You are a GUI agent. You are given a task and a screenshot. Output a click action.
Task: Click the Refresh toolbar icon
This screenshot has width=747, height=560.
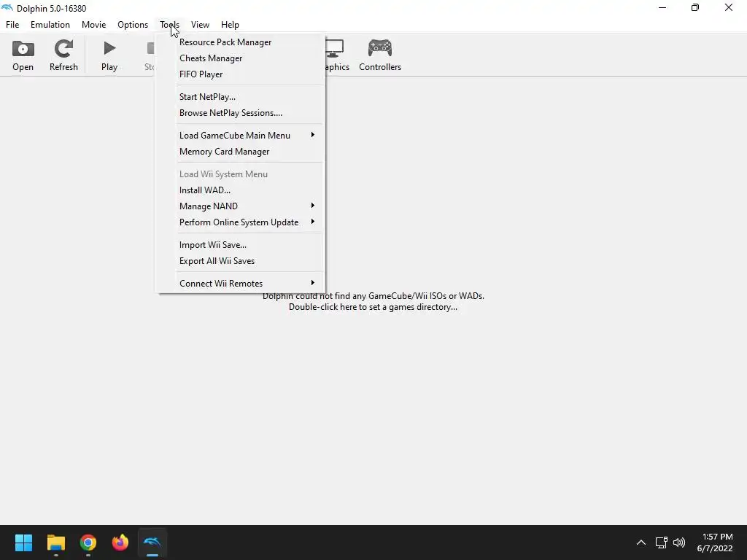point(63,49)
